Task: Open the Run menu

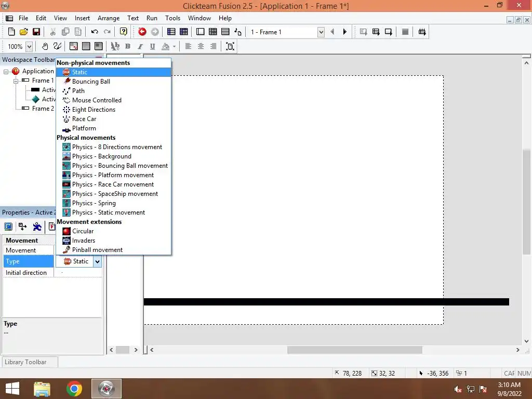Action: pyautogui.click(x=152, y=18)
